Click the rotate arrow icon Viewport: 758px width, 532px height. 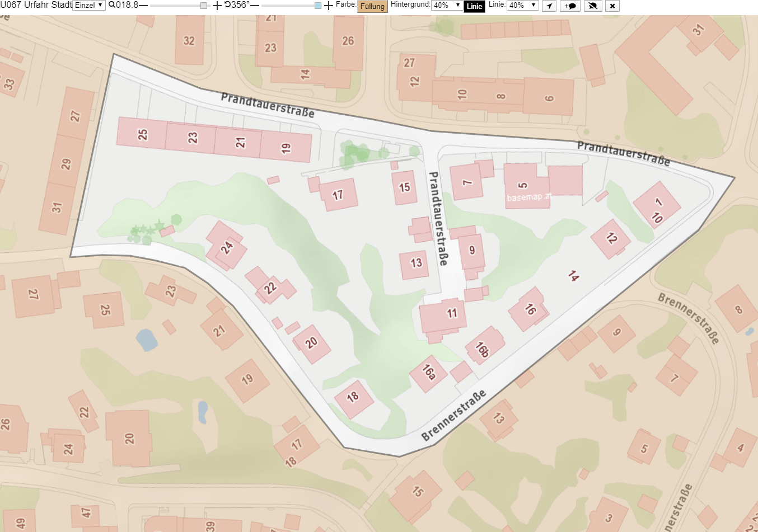(228, 5)
